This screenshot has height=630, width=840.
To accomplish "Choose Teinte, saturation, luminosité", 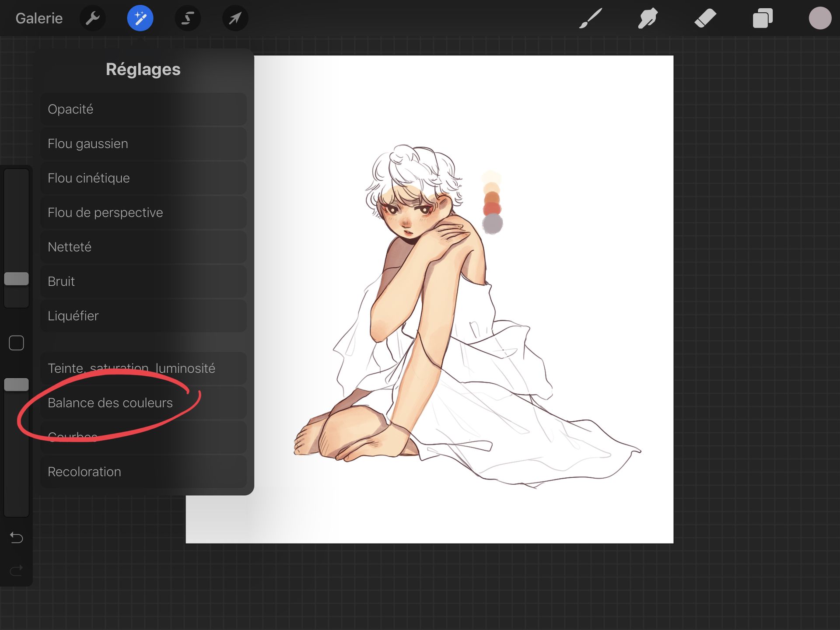I will click(143, 368).
